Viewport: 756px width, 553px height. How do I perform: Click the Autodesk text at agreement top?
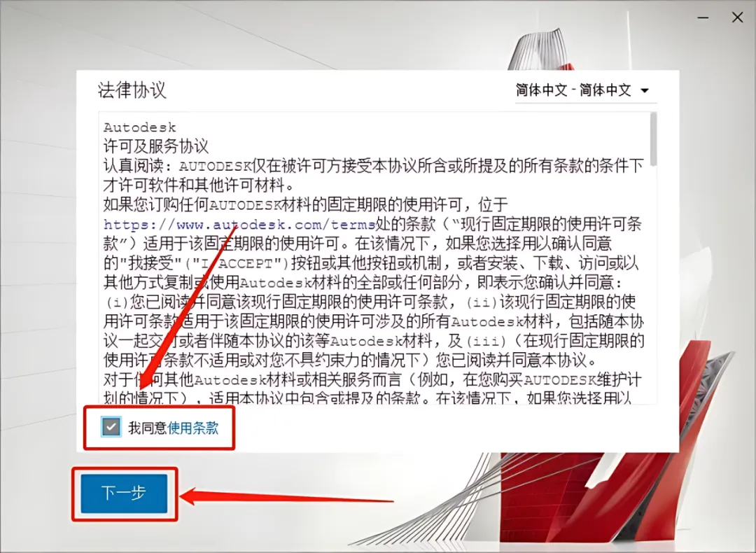pos(140,127)
